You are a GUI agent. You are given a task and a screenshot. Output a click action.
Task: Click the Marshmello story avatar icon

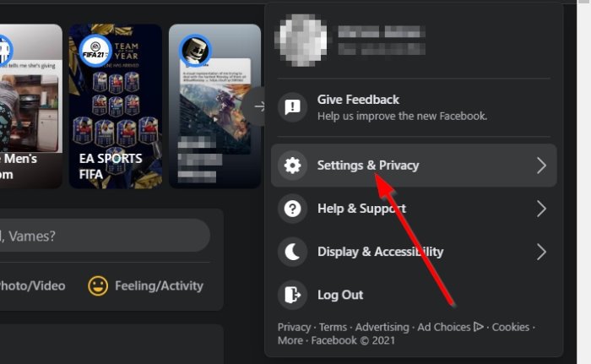[x=195, y=51]
